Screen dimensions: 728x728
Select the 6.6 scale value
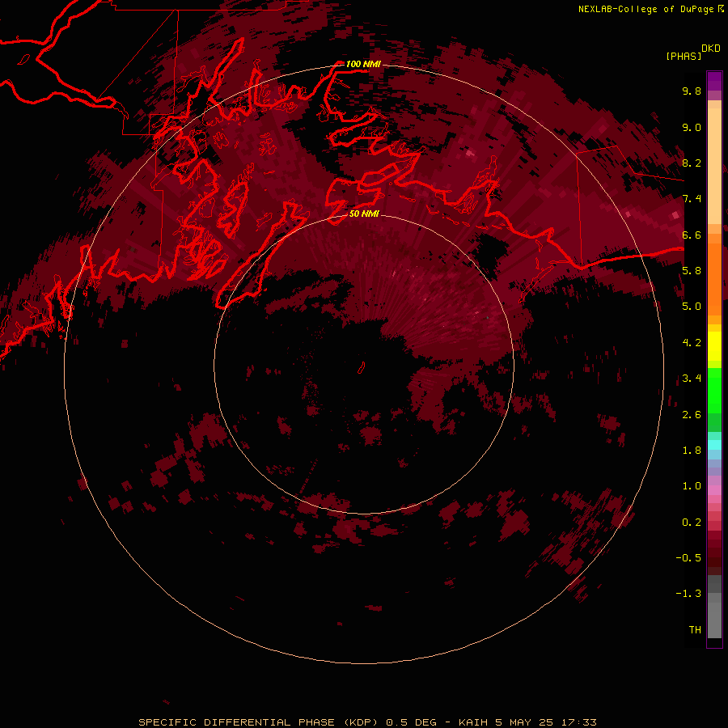click(692, 235)
